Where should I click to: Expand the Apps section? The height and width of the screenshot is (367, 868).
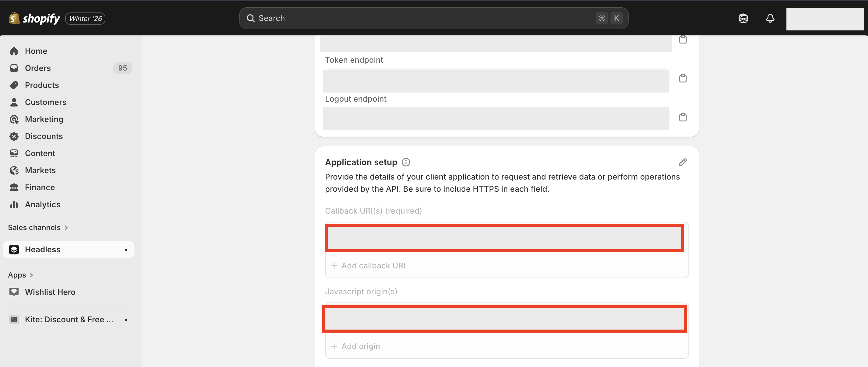(21, 275)
